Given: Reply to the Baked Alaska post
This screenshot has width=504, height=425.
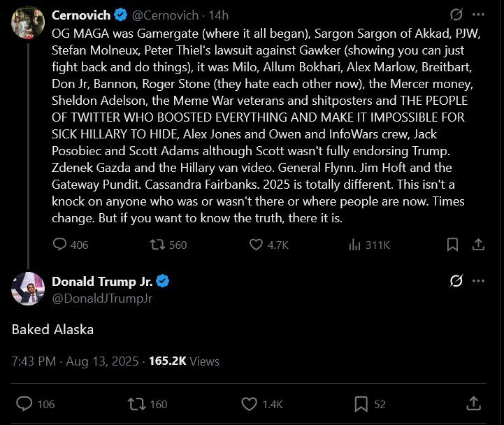Looking at the screenshot, I should pyautogui.click(x=24, y=403).
